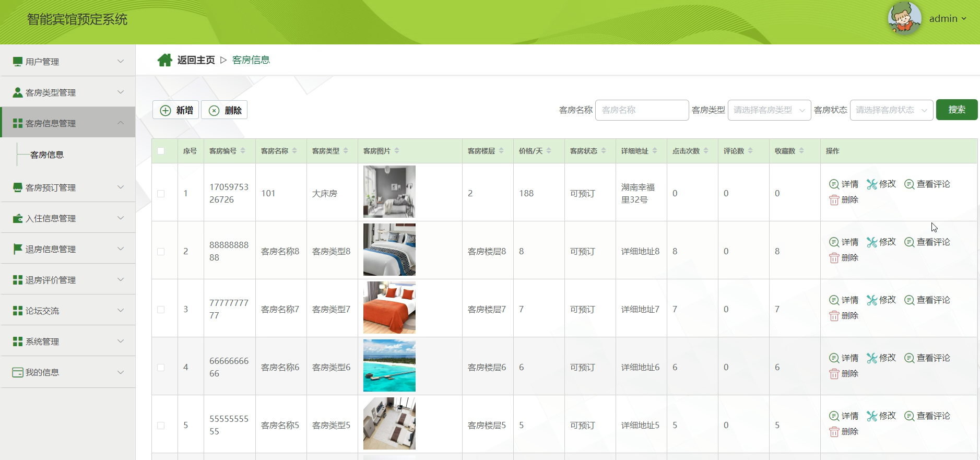
Task: Open the beach thumbnail for 客房名称6
Action: click(x=389, y=365)
